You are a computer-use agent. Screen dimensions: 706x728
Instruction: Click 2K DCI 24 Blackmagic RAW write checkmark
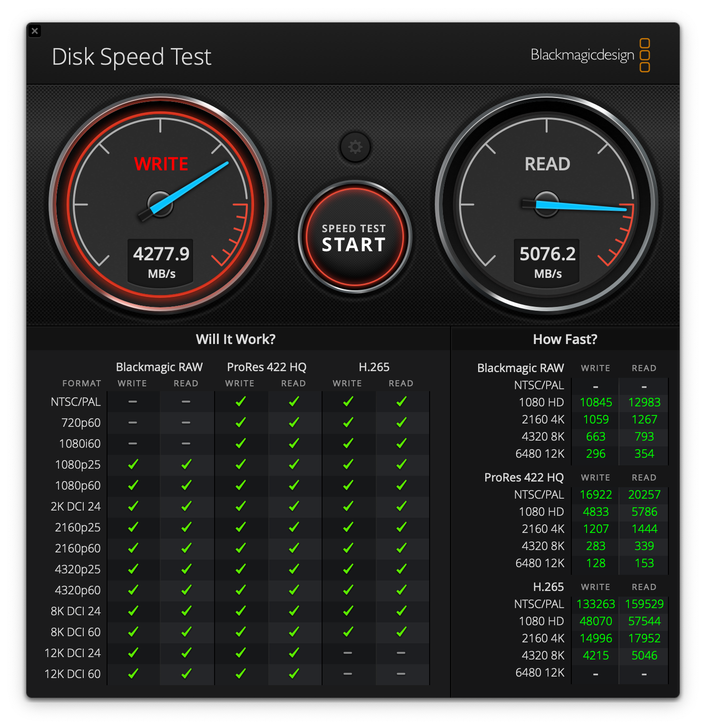pyautogui.click(x=133, y=506)
